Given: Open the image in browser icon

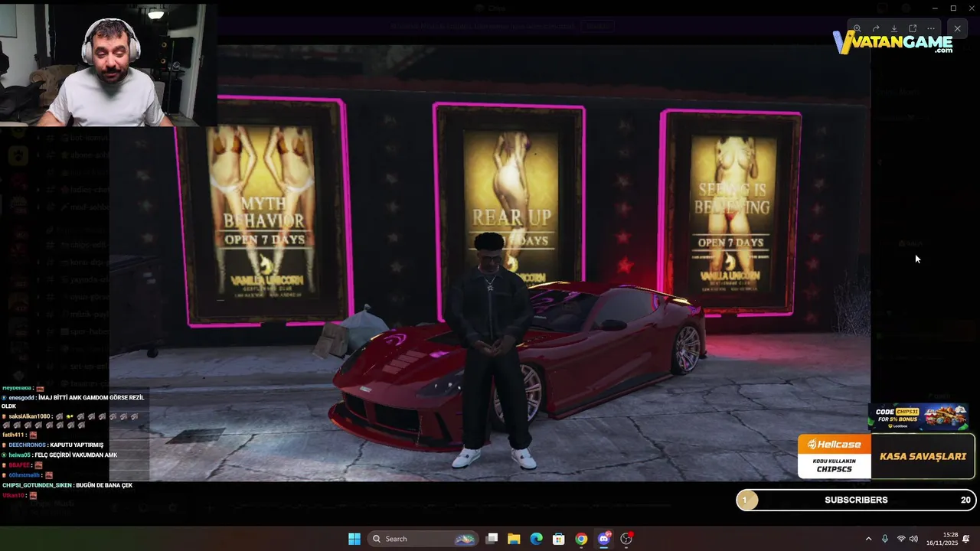Looking at the screenshot, I should pos(913,28).
